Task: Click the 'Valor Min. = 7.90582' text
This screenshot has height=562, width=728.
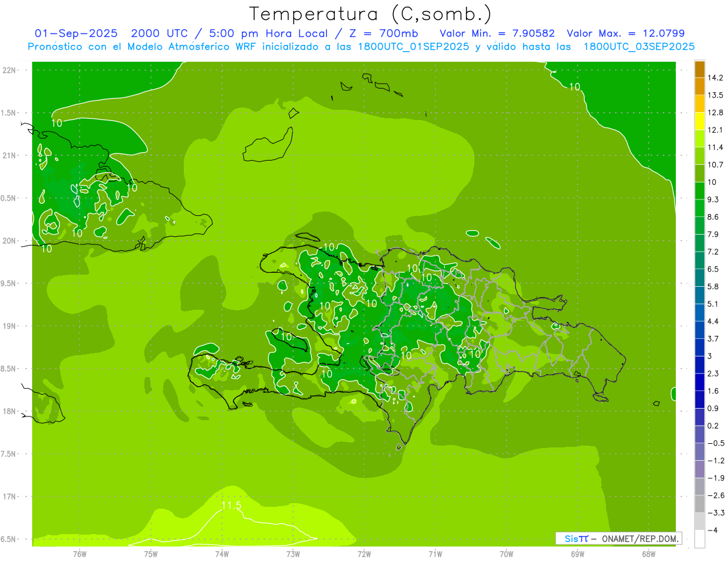Action: [497, 33]
